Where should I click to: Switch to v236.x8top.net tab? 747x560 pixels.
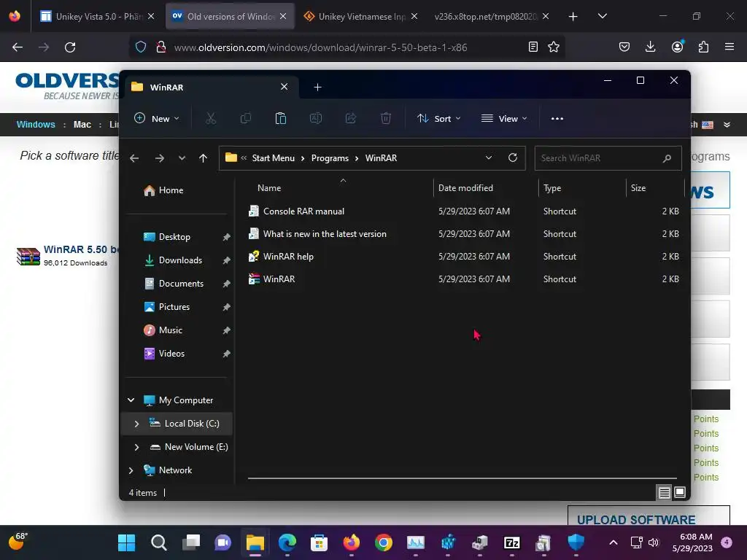(x=491, y=16)
